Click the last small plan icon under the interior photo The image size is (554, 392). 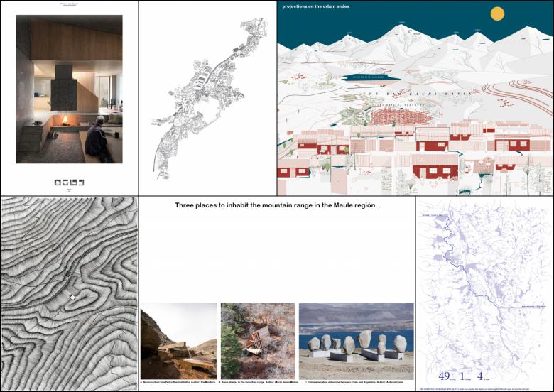point(82,182)
